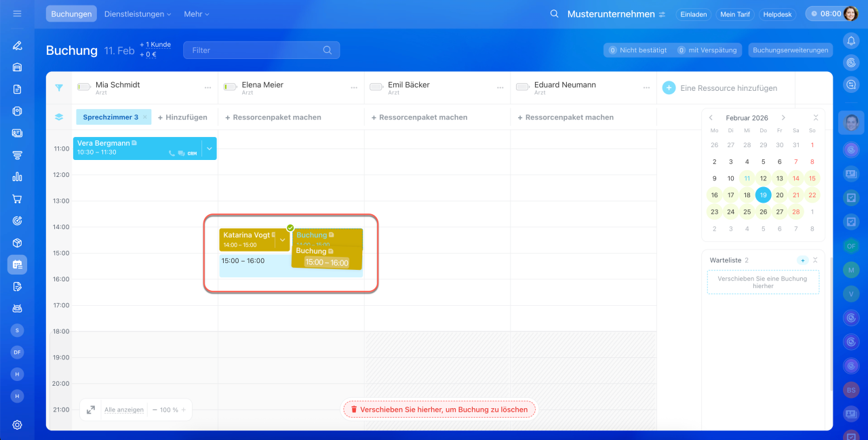The height and width of the screenshot is (440, 868).
Task: Click the search magnifier in top bar
Action: pyautogui.click(x=554, y=14)
